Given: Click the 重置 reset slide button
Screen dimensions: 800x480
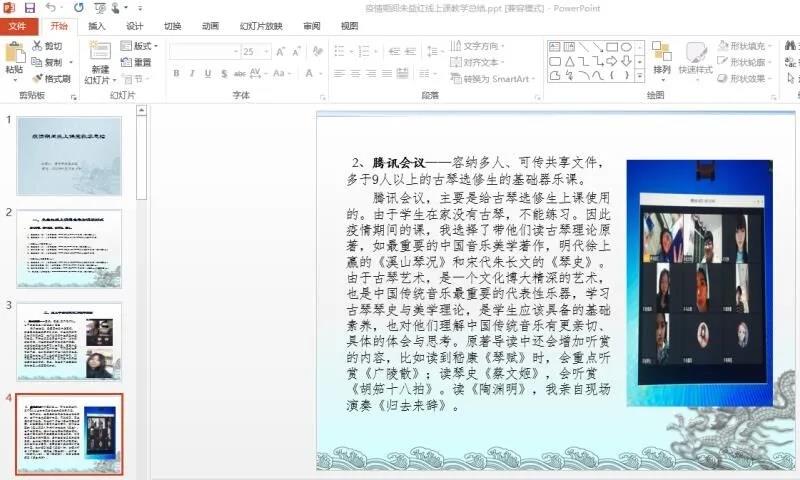Looking at the screenshot, I should pyautogui.click(x=137, y=62).
